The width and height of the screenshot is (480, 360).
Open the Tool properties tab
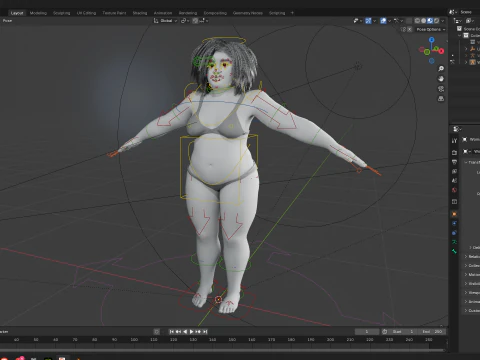click(454, 141)
